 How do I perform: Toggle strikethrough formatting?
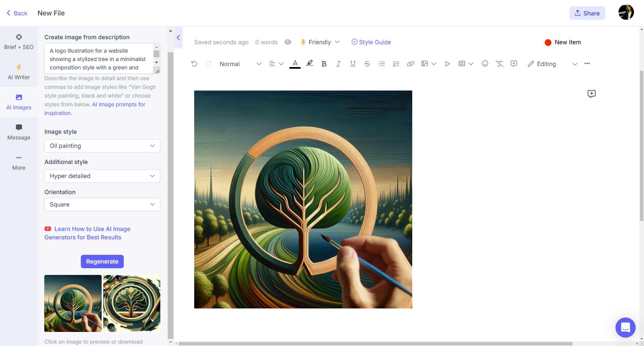[x=367, y=64]
